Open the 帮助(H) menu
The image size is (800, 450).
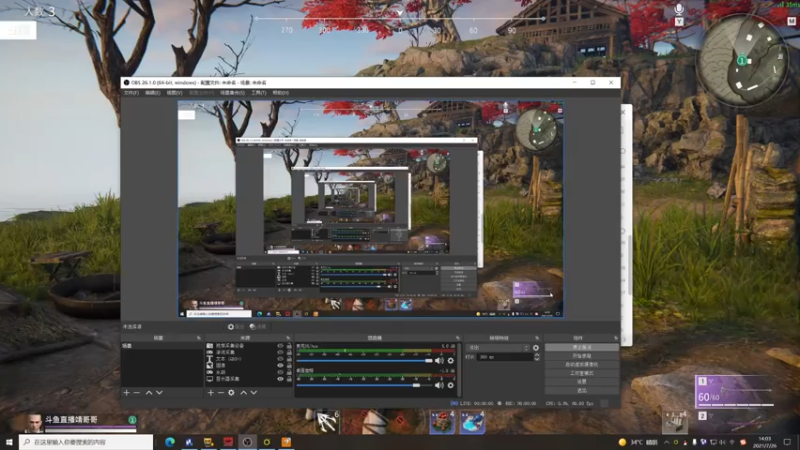tap(281, 93)
